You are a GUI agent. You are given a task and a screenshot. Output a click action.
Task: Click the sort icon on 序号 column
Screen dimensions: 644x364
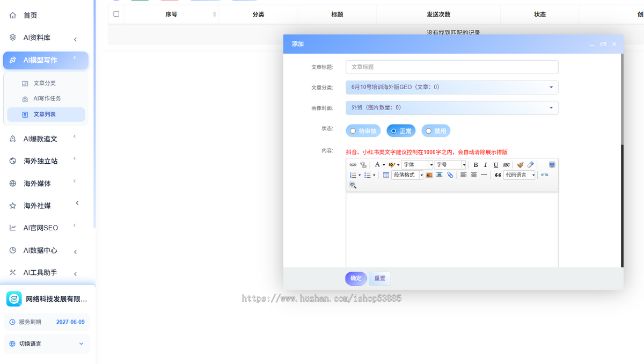click(215, 14)
